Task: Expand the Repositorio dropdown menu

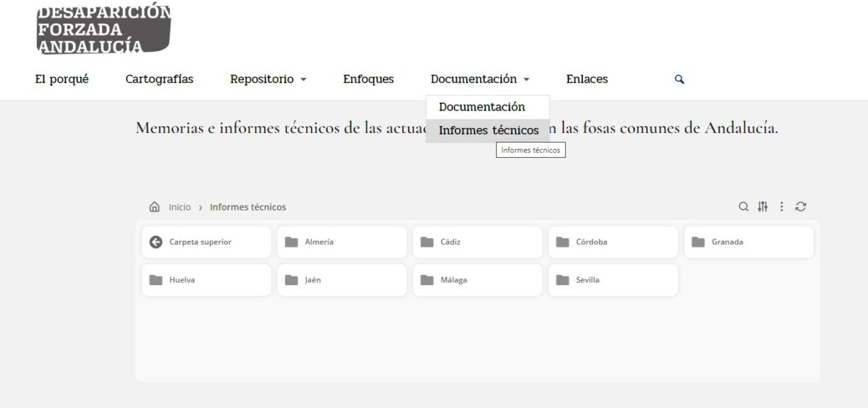Action: tap(268, 80)
